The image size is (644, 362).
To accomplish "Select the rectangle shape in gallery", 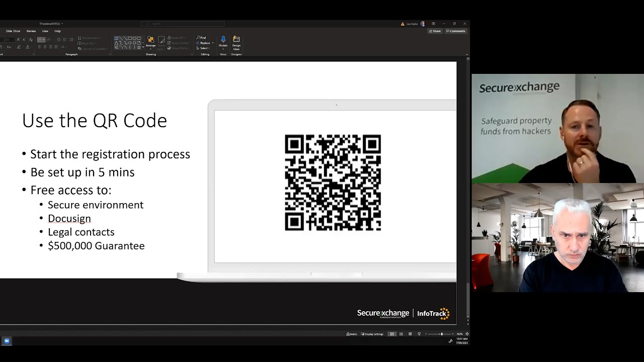I will click(130, 38).
